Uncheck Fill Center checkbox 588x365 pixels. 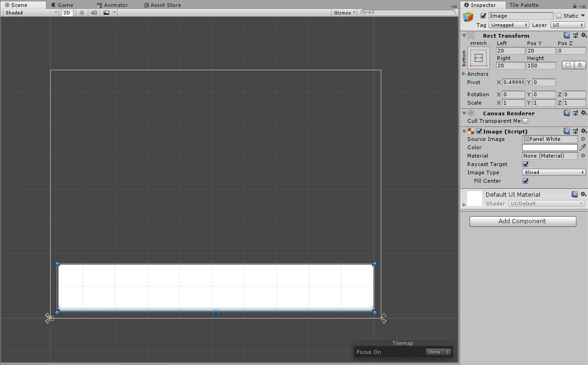[525, 181]
